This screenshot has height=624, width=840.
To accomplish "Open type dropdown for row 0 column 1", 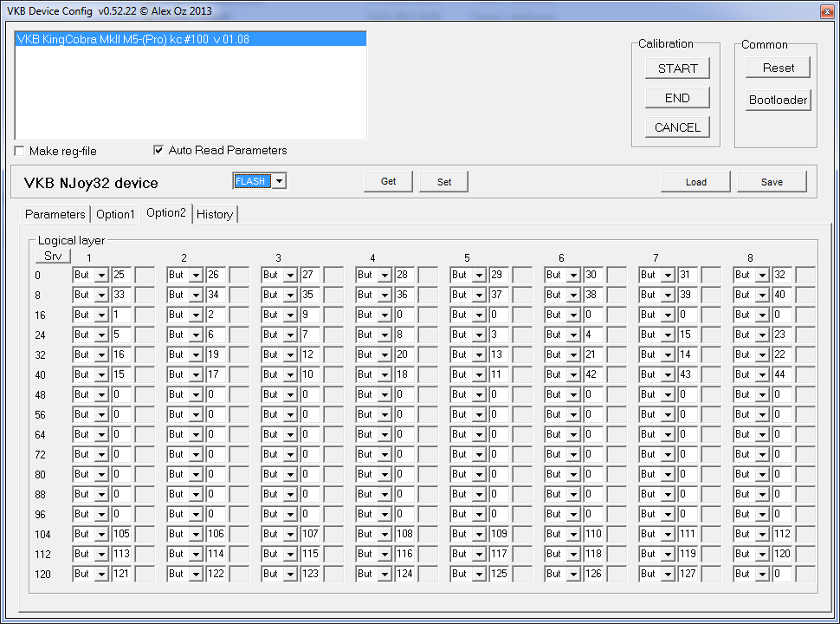I will [x=101, y=275].
